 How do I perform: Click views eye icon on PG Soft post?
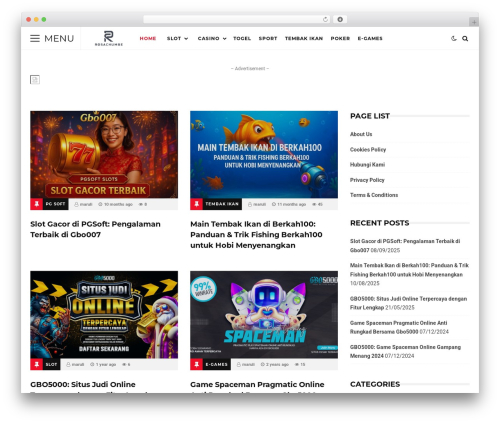click(x=141, y=204)
